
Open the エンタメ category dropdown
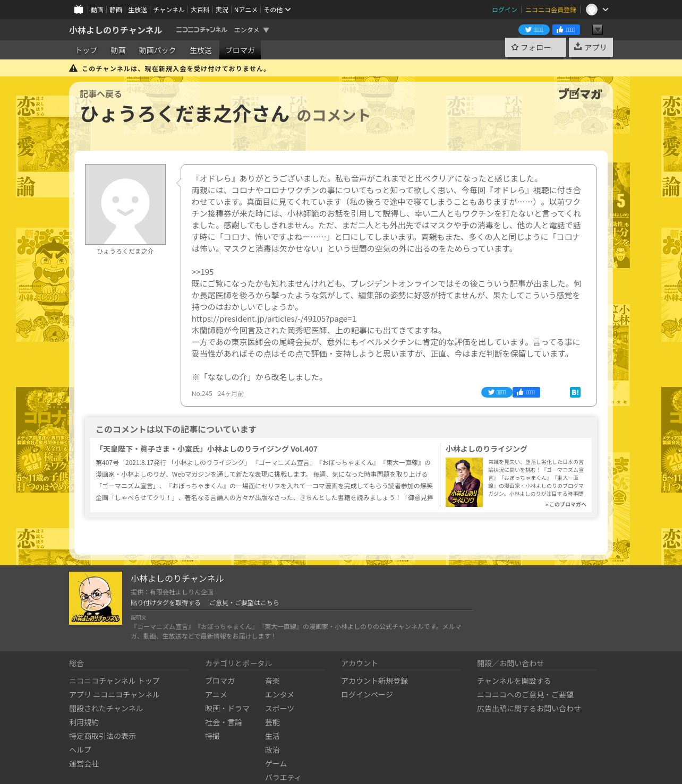pyautogui.click(x=252, y=30)
